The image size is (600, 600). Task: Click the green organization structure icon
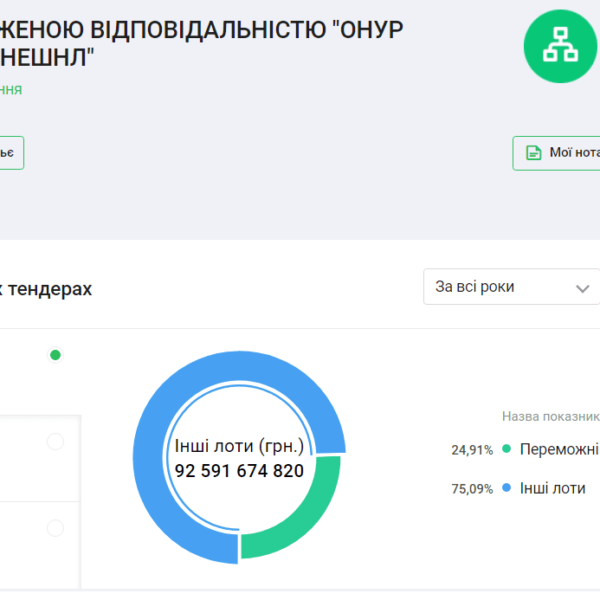pyautogui.click(x=560, y=46)
